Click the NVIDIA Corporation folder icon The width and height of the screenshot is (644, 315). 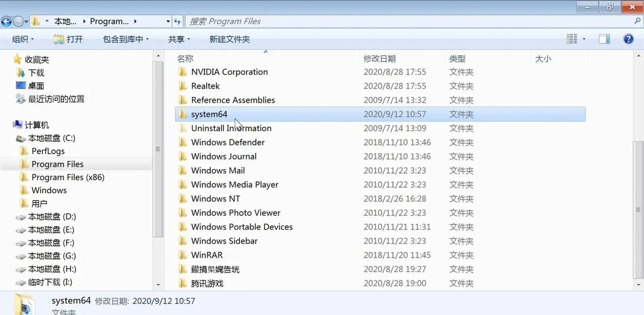coord(183,72)
